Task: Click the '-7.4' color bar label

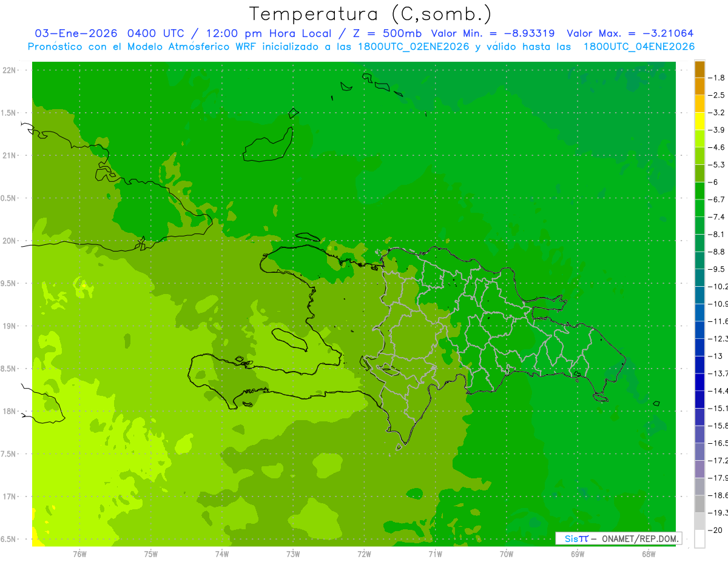Action: [716, 216]
